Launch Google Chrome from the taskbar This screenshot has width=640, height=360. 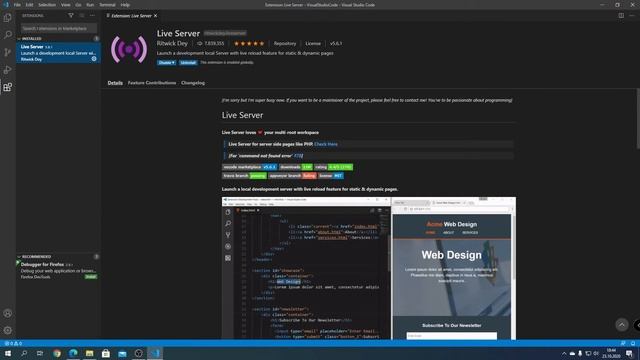[57, 353]
